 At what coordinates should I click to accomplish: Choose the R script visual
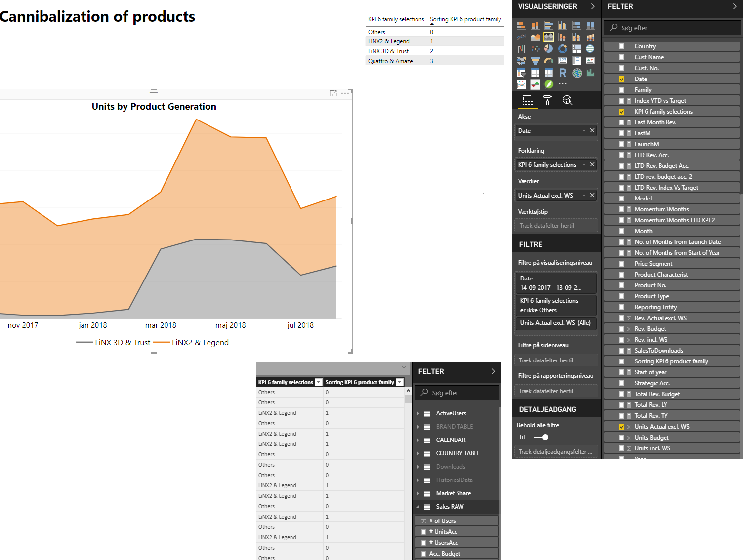pos(563,73)
